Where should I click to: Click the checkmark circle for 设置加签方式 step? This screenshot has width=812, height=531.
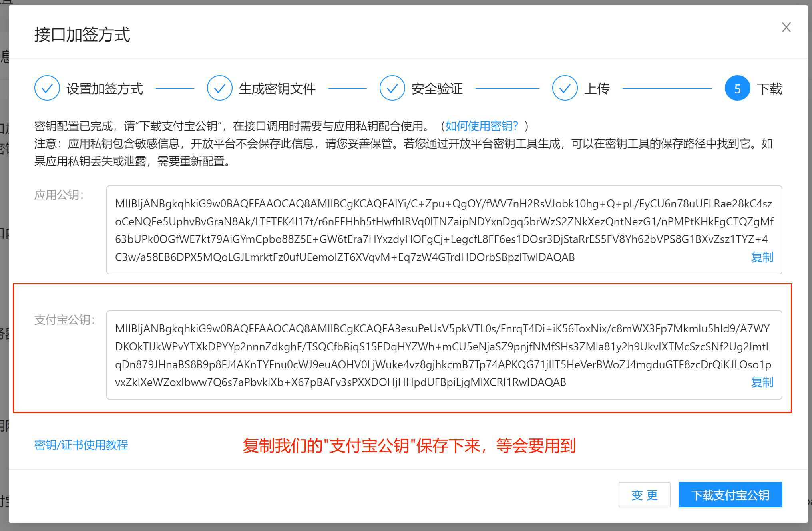coord(47,88)
